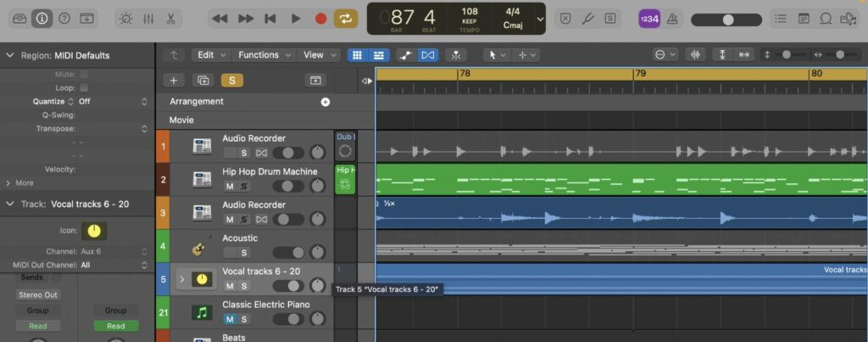Go to beginning of project
This screenshot has width=868, height=342.
tap(270, 19)
